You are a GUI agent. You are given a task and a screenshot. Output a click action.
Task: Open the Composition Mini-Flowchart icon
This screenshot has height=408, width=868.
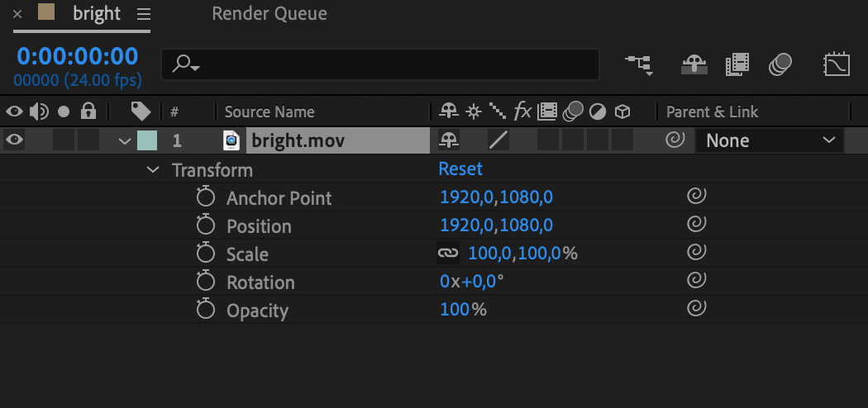pos(637,64)
